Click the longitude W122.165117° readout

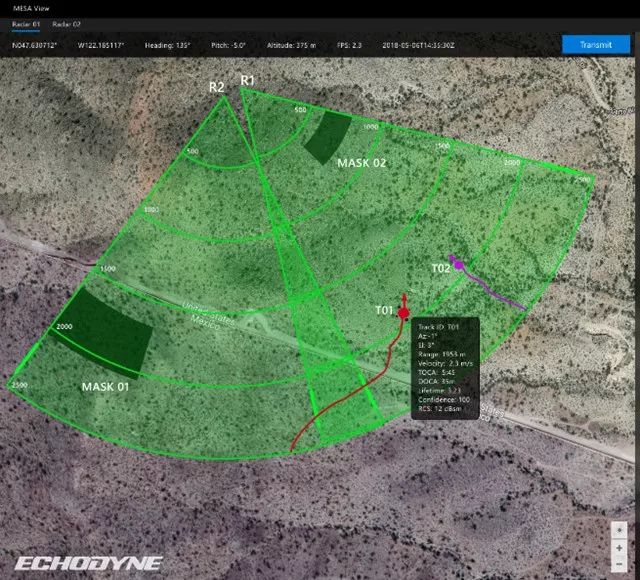point(114,45)
